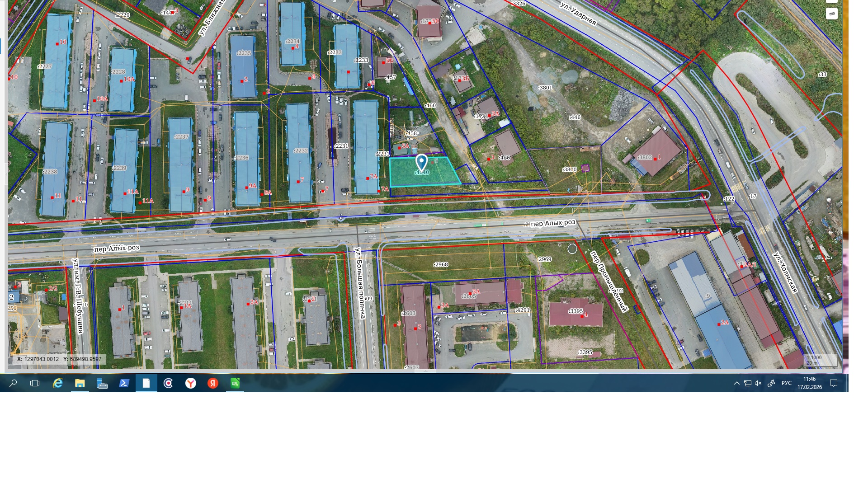
Task: Switch to the green spreadsheet app
Action: tap(235, 383)
